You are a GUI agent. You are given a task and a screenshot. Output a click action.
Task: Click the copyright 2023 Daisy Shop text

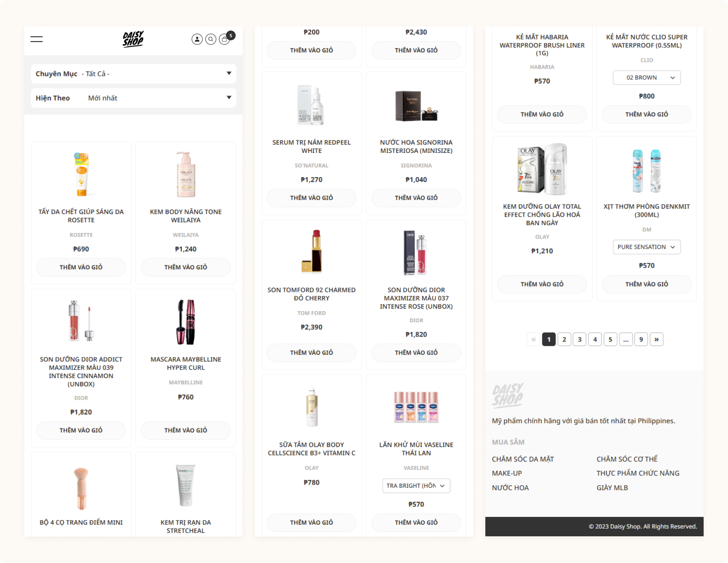(643, 527)
